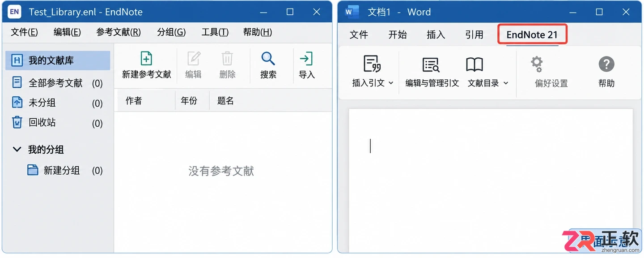This screenshot has width=644, height=258.
Task: Open Search (搜索) magnifier in EndNote
Action: coord(268,59)
